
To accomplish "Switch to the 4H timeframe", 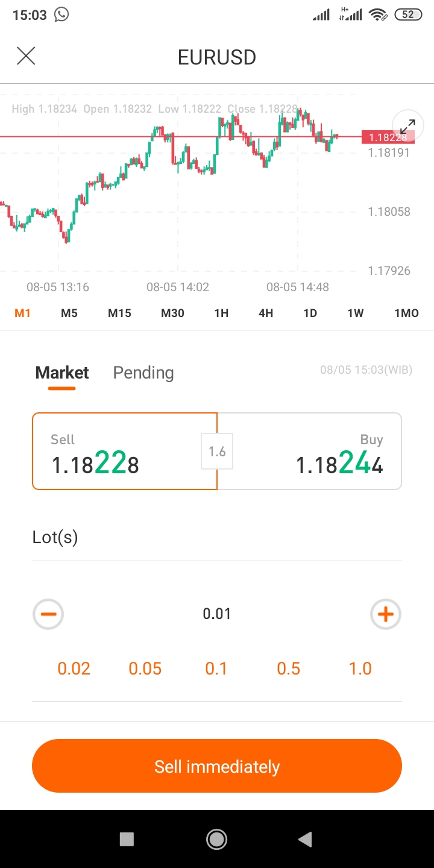I will click(266, 313).
